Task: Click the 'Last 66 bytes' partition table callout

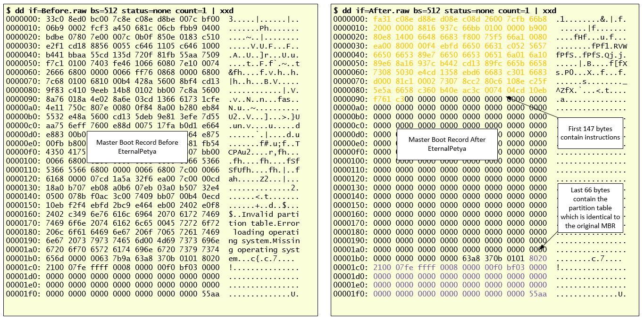Action: pos(590,208)
